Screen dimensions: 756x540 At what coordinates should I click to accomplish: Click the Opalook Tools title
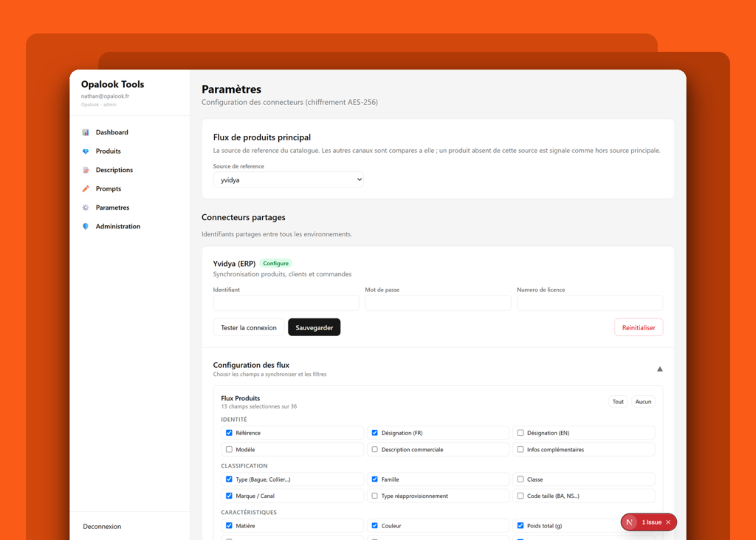pyautogui.click(x=112, y=84)
